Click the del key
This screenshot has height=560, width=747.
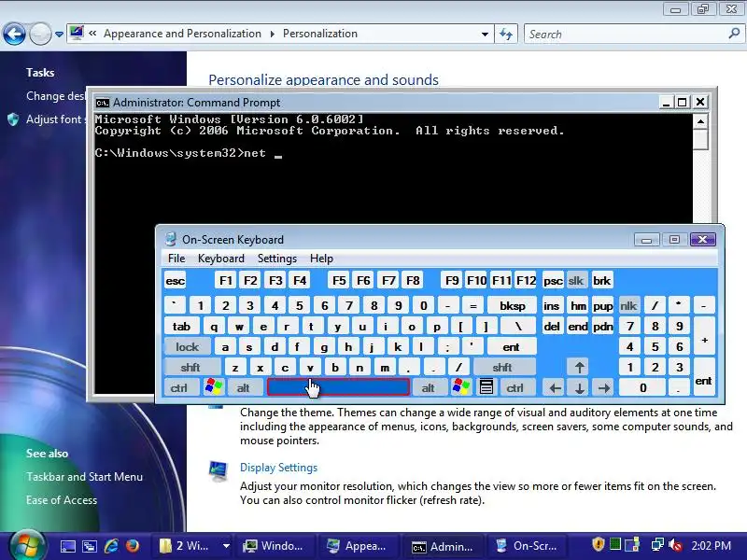pyautogui.click(x=552, y=326)
